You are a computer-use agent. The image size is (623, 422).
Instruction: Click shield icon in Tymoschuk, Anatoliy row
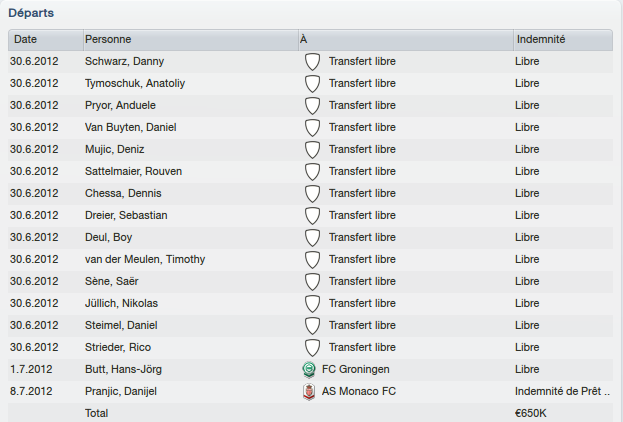click(x=312, y=84)
